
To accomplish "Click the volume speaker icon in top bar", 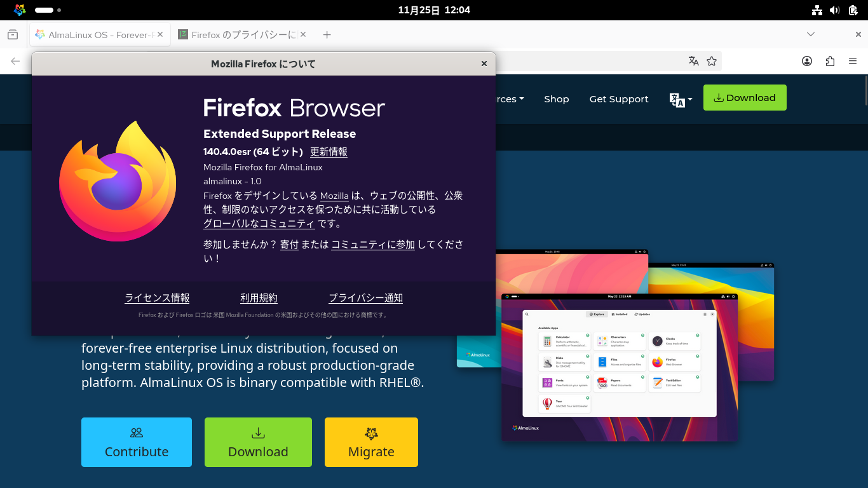I will [835, 10].
